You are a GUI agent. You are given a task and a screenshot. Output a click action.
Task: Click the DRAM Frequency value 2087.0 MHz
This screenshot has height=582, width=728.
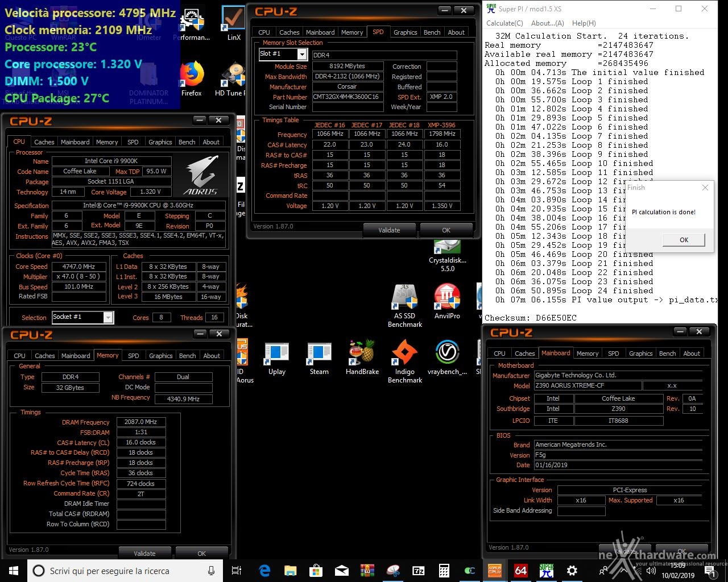point(141,422)
